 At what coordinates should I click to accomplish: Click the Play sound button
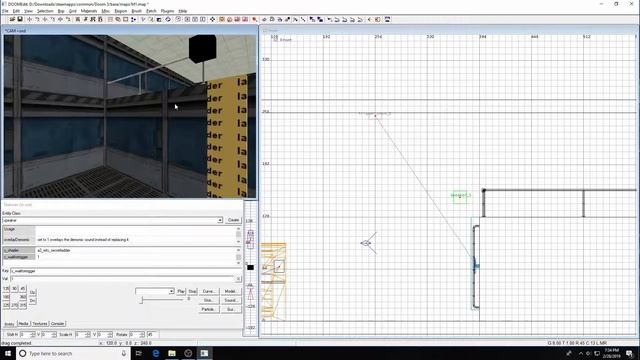[181, 291]
